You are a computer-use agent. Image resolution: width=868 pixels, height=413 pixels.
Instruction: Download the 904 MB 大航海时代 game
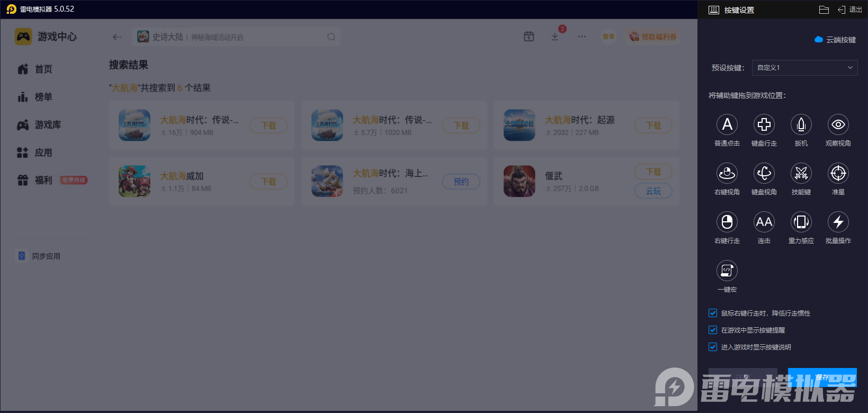(269, 125)
